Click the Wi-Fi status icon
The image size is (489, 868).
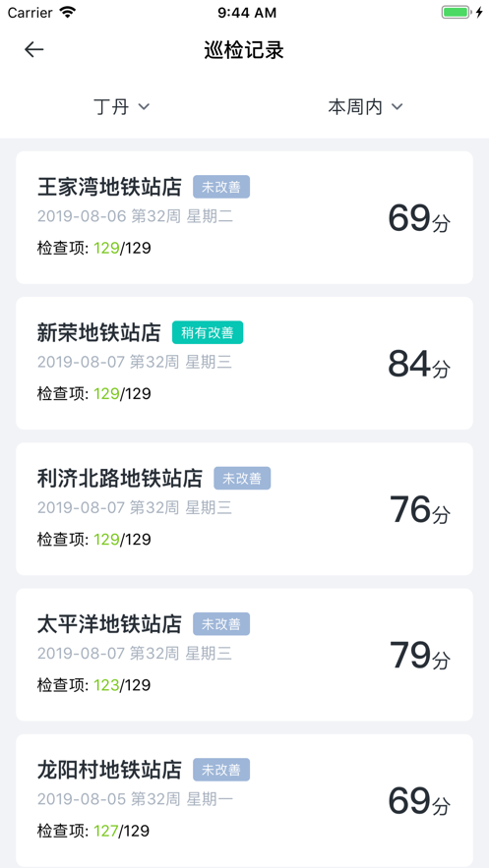[x=68, y=12]
